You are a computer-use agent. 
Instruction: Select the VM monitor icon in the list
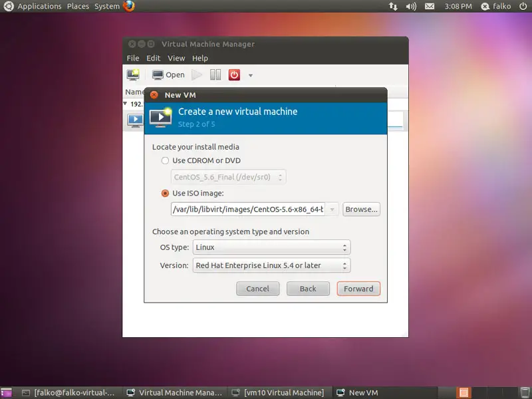pos(136,120)
